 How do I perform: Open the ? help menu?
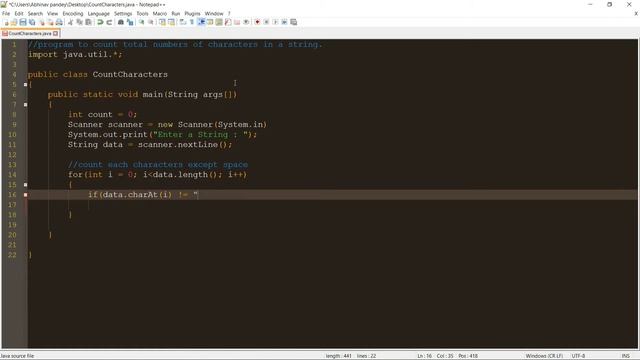[x=229, y=13]
